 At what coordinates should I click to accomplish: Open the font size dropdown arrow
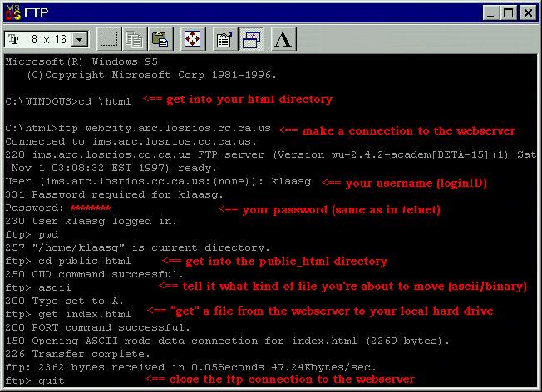pos(80,39)
